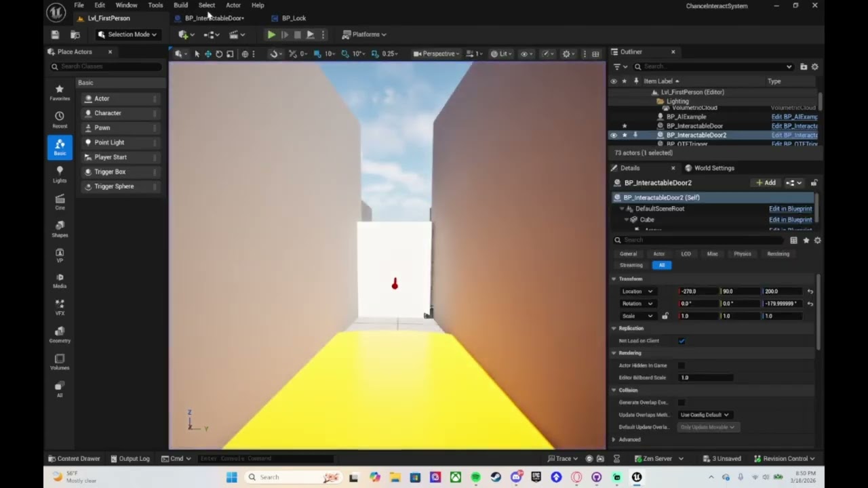Open the Build menu
868x488 pixels.
tap(180, 5)
